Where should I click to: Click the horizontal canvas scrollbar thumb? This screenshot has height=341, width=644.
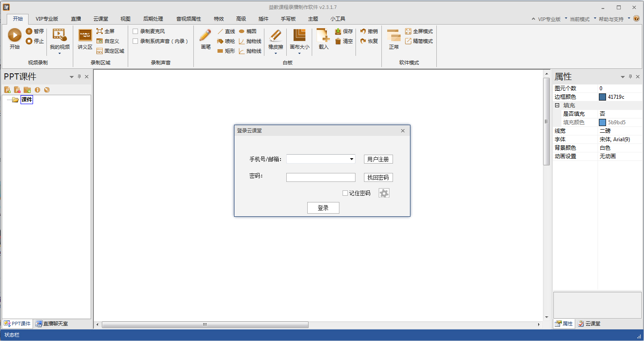(205, 324)
